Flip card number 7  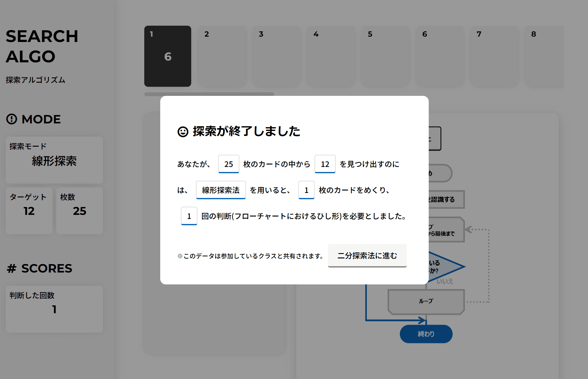pyautogui.click(x=494, y=56)
